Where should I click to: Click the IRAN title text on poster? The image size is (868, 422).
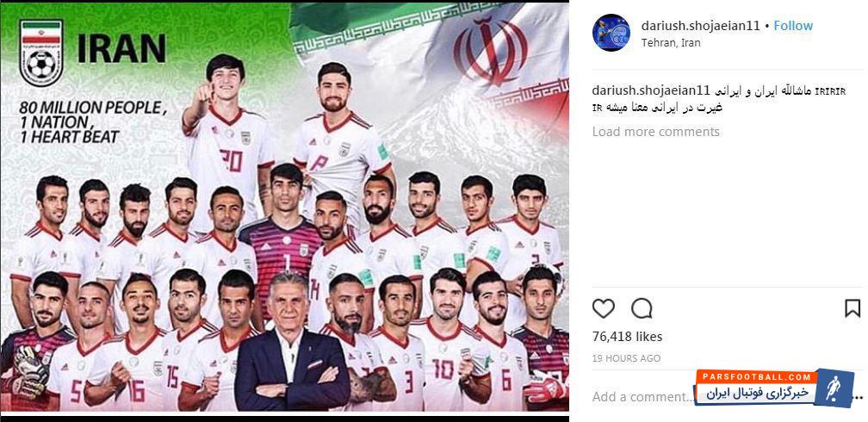(121, 49)
